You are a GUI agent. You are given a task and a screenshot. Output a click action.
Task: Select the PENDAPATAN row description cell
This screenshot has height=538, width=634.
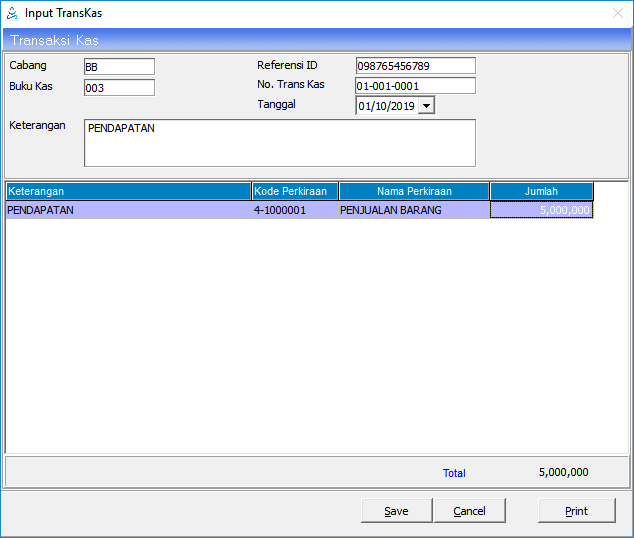[128, 210]
